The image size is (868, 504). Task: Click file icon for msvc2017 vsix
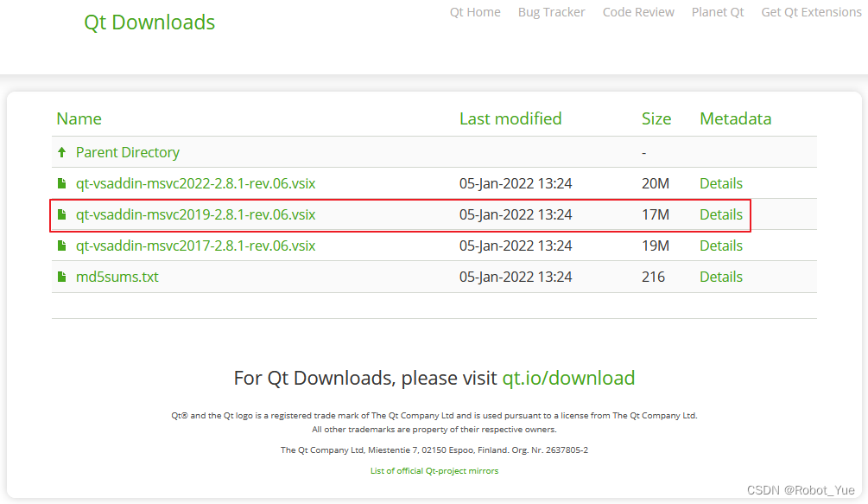pos(62,246)
